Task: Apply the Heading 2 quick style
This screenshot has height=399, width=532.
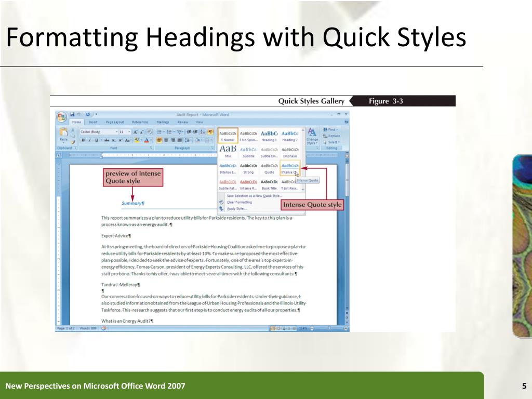Action: (290, 136)
